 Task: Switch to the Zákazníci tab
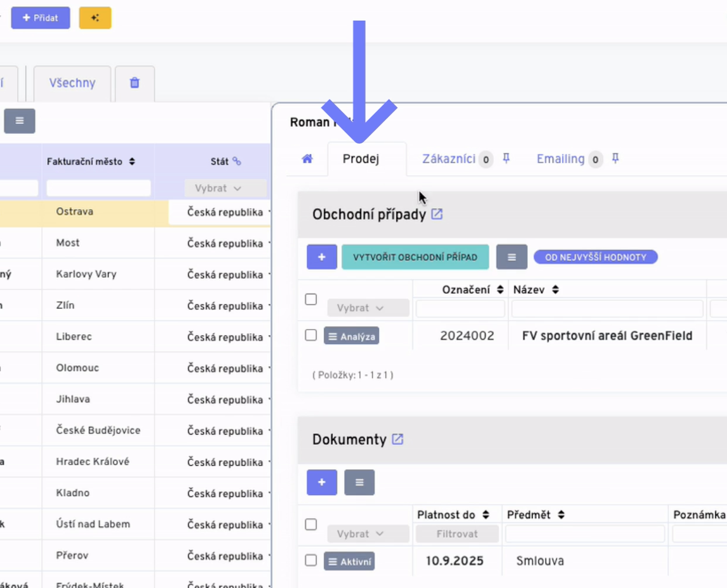[x=449, y=159]
